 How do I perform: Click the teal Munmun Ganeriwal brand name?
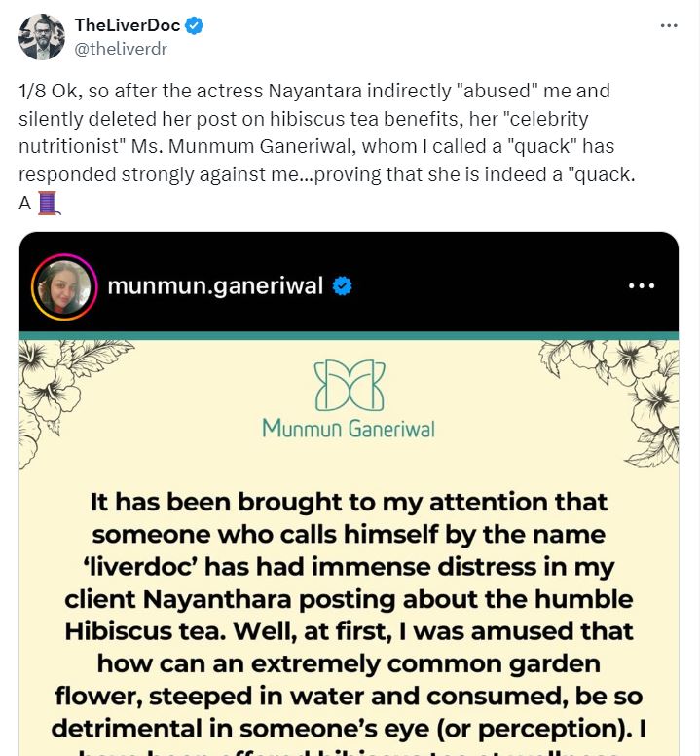[349, 428]
